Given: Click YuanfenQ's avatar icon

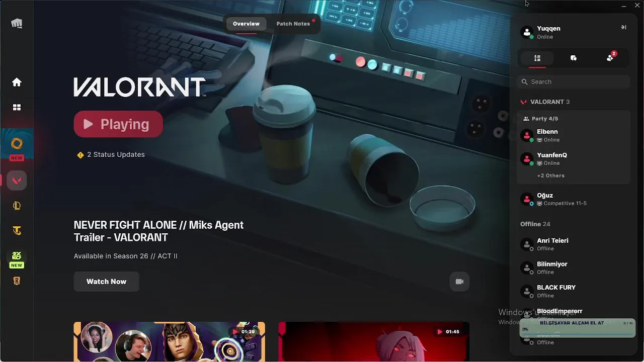Looking at the screenshot, I should pos(527,159).
